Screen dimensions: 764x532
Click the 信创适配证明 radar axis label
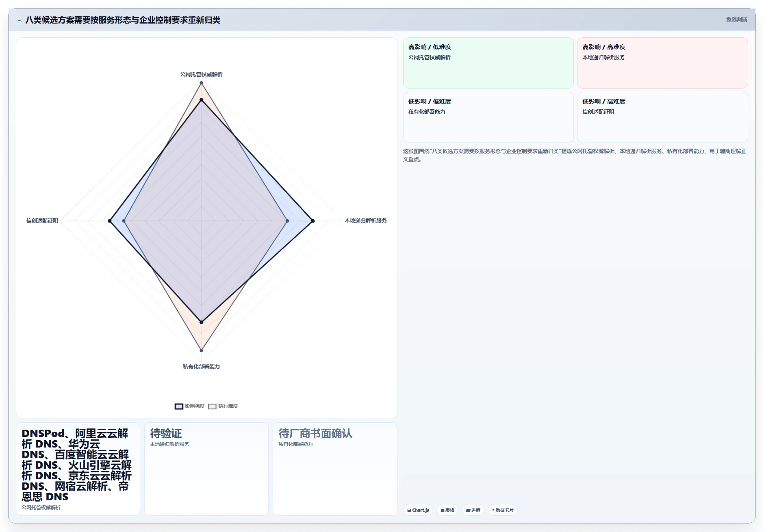point(42,221)
